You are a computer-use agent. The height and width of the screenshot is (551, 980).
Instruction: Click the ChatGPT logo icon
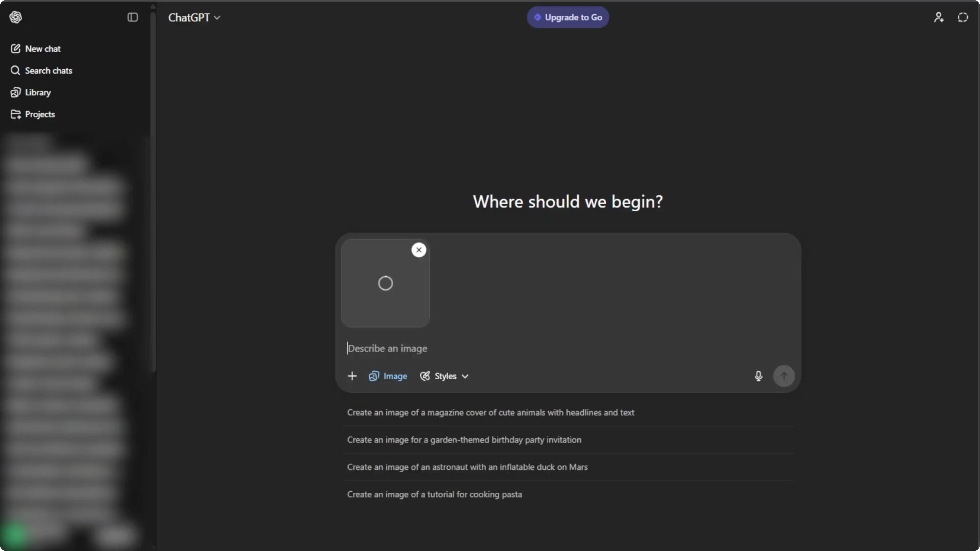point(16,17)
